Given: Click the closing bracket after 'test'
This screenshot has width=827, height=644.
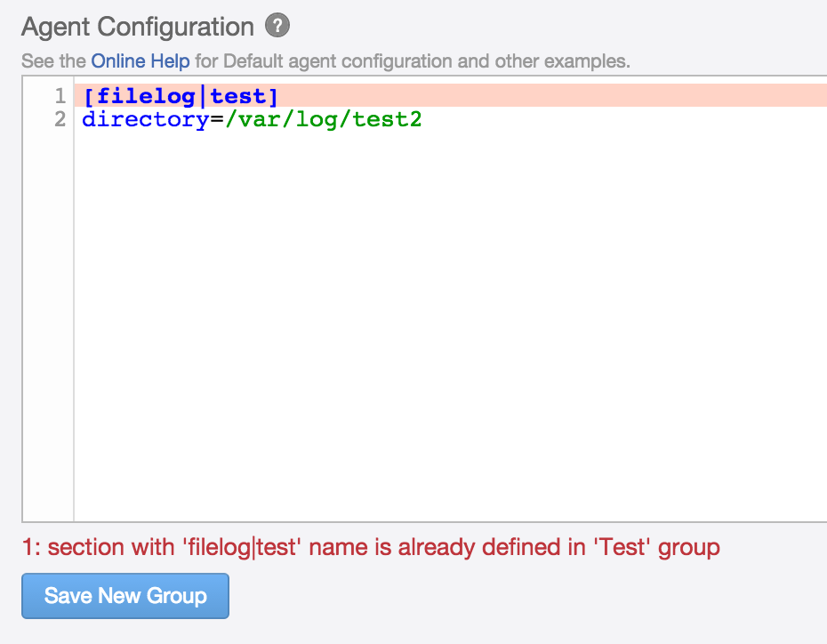Looking at the screenshot, I should [x=273, y=96].
